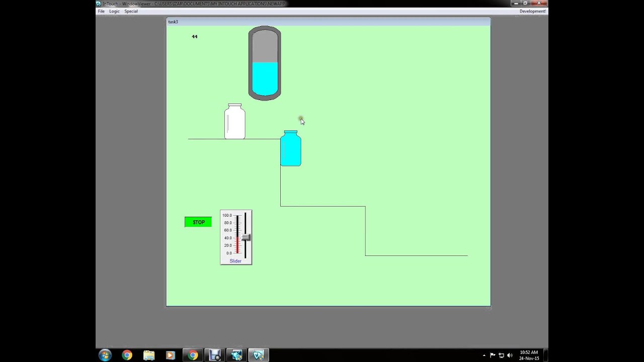Viewport: 644px width, 362px height.
Task: Open the Action Center flag icon
Action: [493, 355]
